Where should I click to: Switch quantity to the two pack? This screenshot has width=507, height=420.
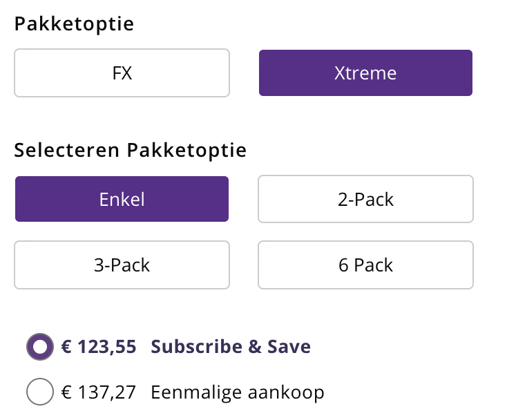[365, 199]
